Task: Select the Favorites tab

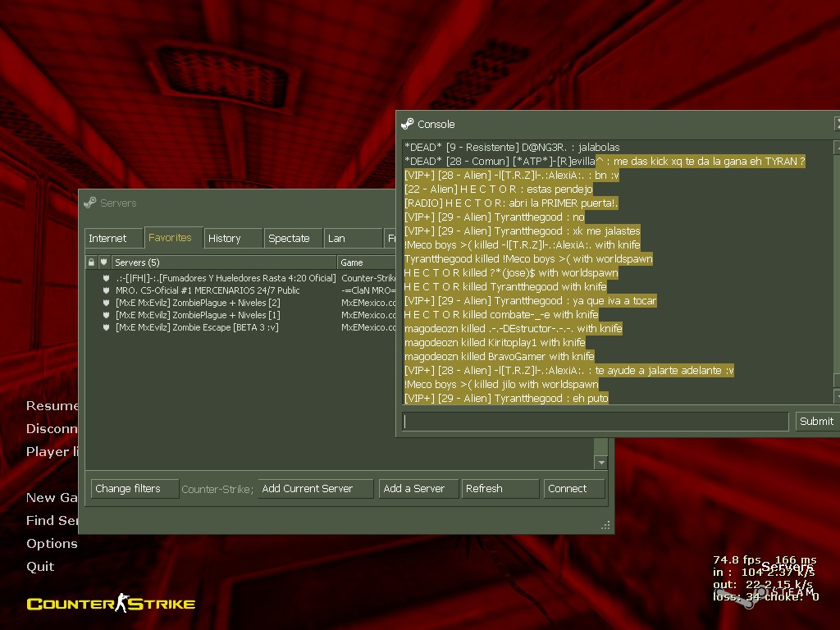Action: point(173,237)
